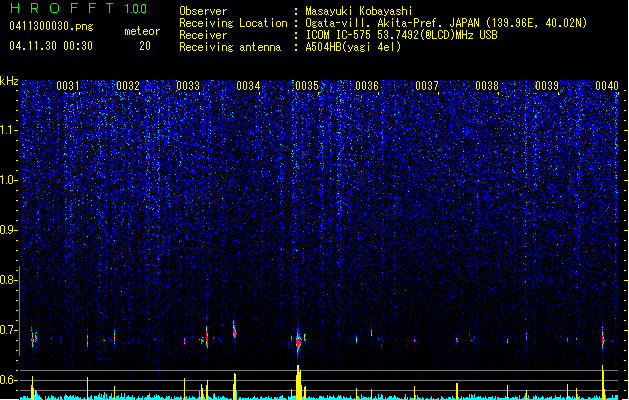
Task: Select observer name Masayuki Kobayashi
Action: pyautogui.click(x=359, y=11)
